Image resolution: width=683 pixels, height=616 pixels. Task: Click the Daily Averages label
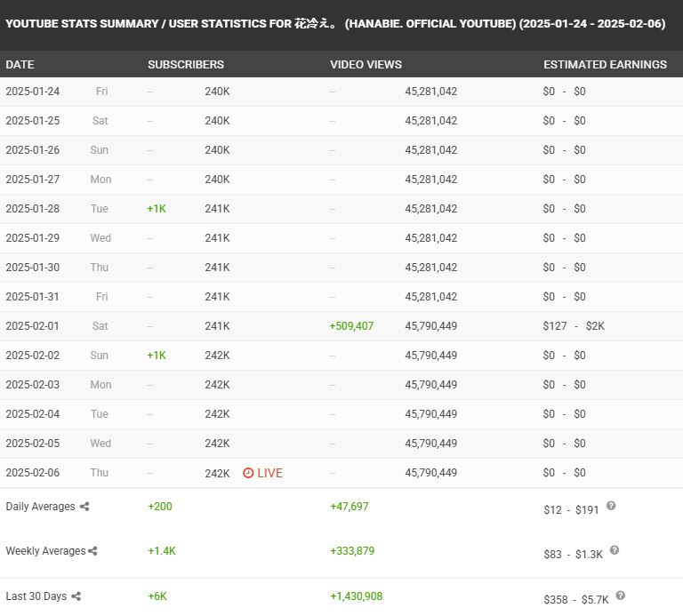click(41, 507)
